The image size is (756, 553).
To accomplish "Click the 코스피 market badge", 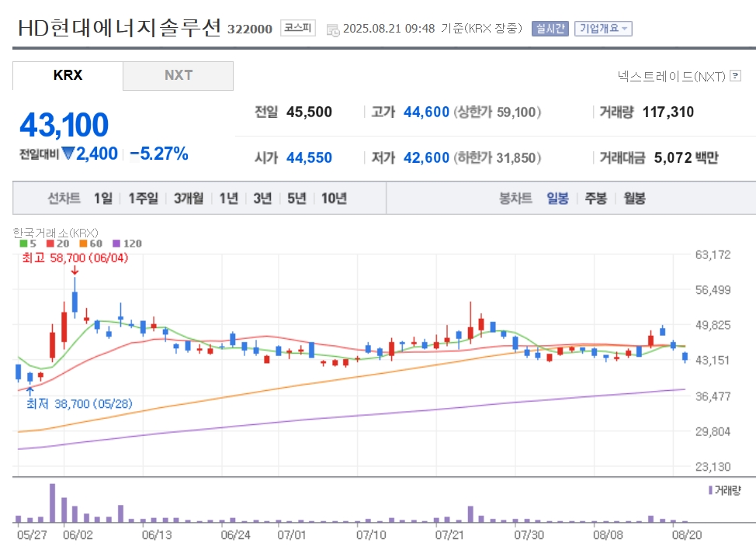I will (298, 28).
